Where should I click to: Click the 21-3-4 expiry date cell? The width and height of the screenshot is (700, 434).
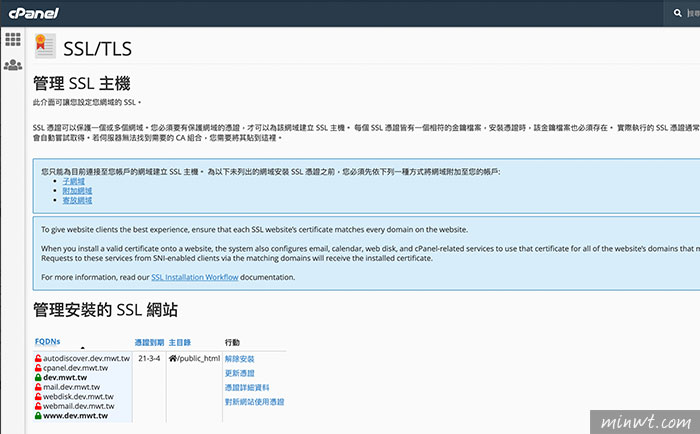click(149, 358)
